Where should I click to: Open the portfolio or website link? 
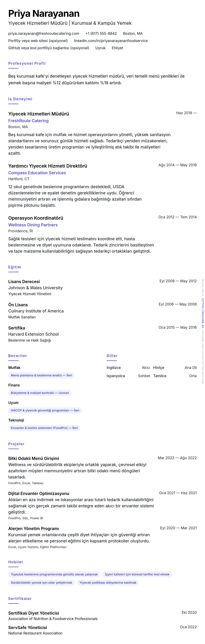pyautogui.click(x=38, y=41)
